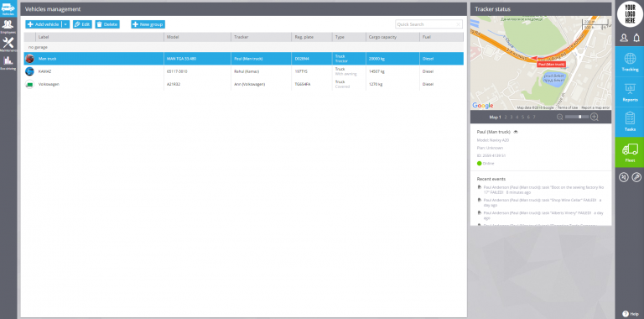Open the Eco driving chart icon
644x319 pixels.
8,62
